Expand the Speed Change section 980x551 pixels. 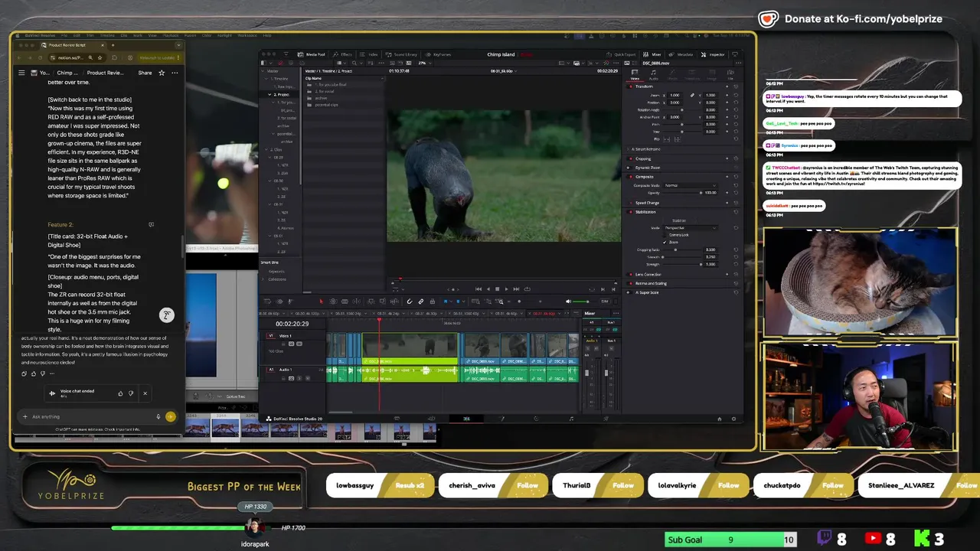pos(647,203)
